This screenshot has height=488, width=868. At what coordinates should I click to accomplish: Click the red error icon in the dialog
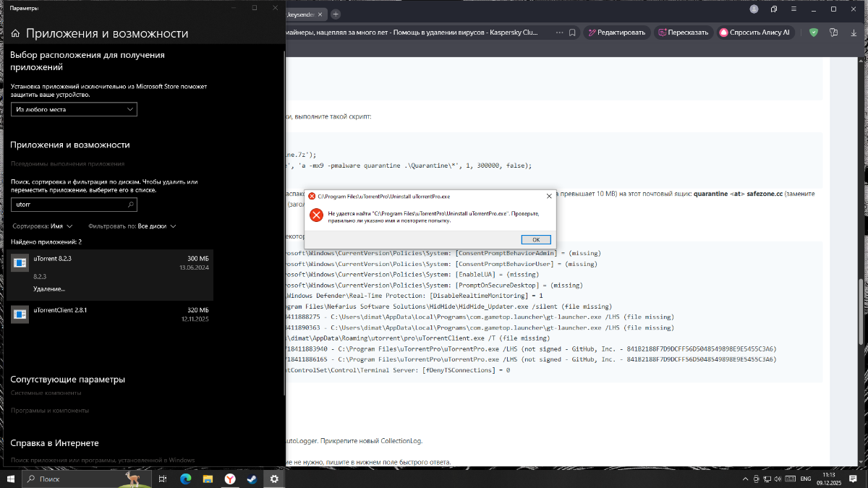pos(316,215)
